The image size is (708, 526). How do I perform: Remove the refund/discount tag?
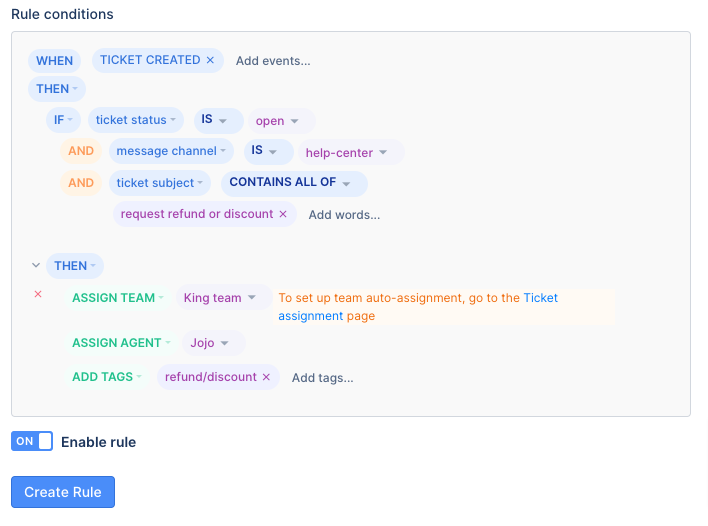tap(266, 377)
